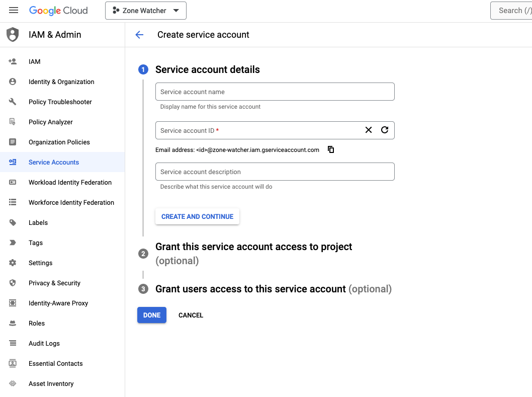Click the Roles hat icon

(13, 323)
